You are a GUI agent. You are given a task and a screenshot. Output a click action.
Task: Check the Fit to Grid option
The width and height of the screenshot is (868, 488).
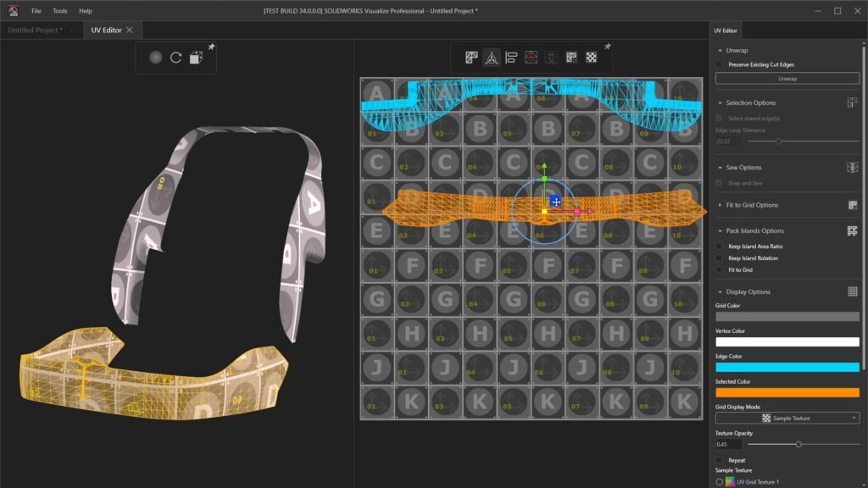click(719, 270)
